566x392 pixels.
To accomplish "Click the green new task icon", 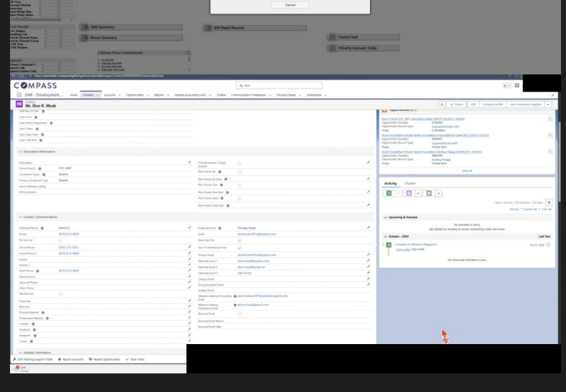I will tap(389, 193).
